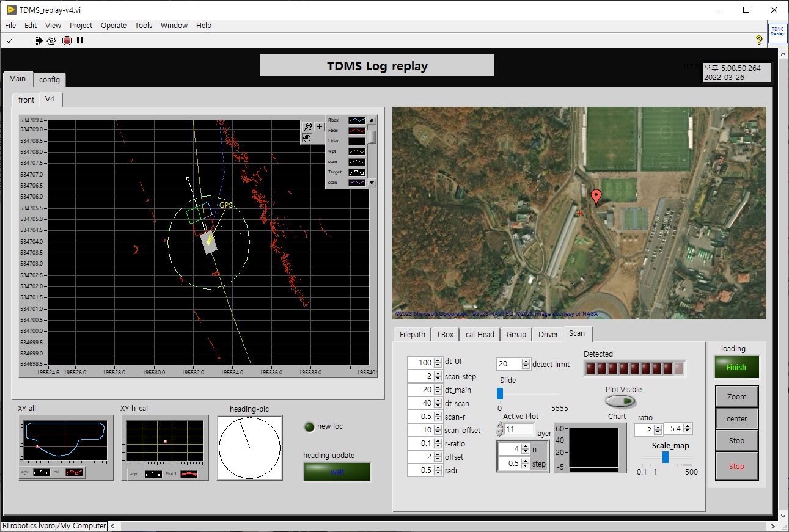Click the Zoom button
This screenshot has height=532, width=789.
click(x=736, y=396)
